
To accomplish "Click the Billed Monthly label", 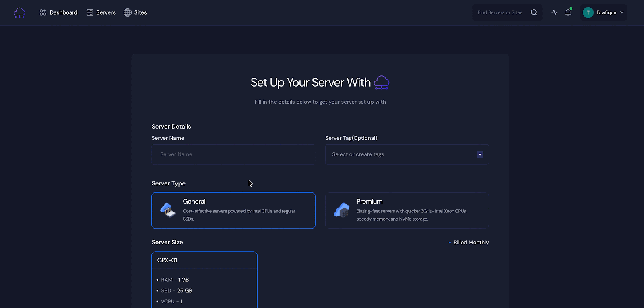I will (x=471, y=242).
